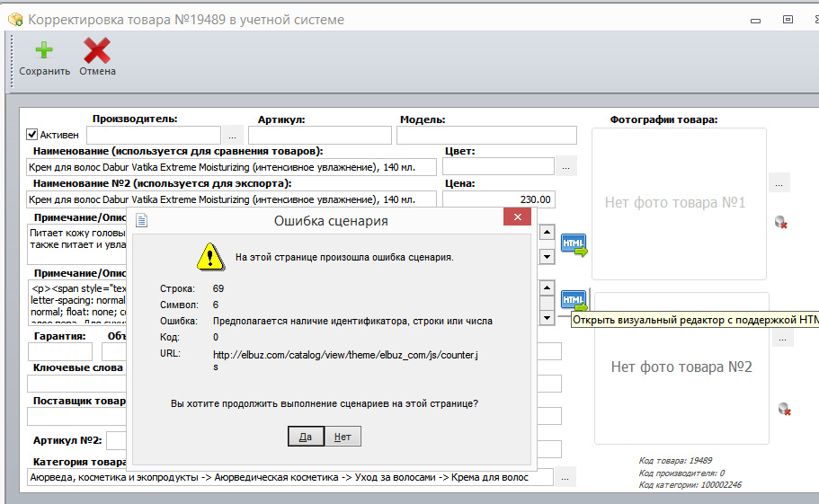Image resolution: width=819 pixels, height=504 pixels.
Task: Browse manufacturer with ellipsis button
Action: coord(233,136)
